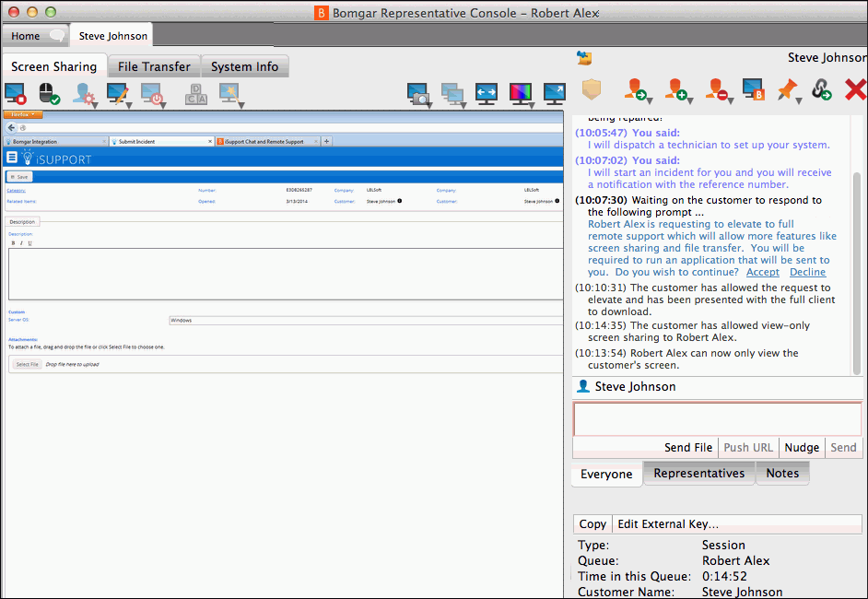Nudge the customer with the Nudge button
Screen dimensions: 868x599
point(802,447)
